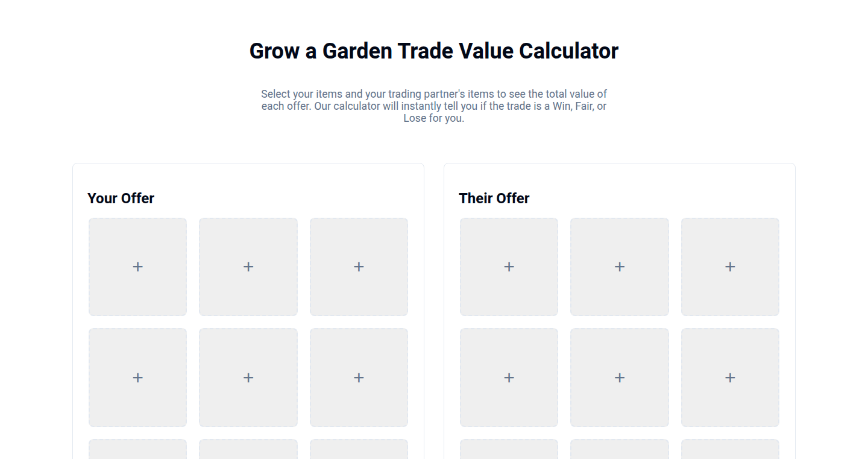Click plus in Their Offer top-middle slot
The height and width of the screenshot is (459, 868).
point(620,267)
